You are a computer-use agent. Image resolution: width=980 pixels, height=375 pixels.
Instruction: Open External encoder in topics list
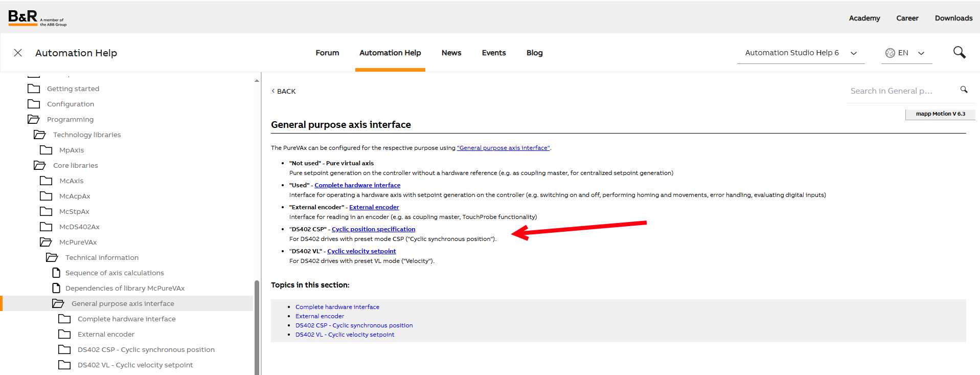[x=320, y=316]
